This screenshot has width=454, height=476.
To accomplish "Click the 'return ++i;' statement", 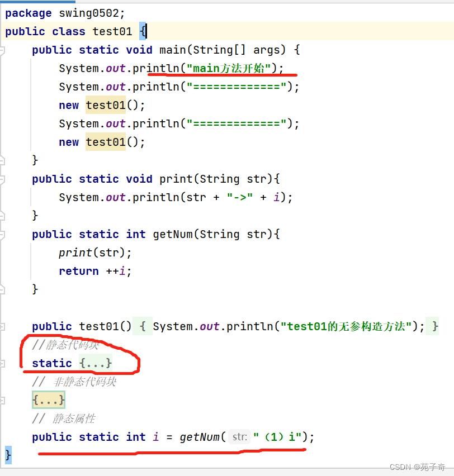I will [x=95, y=271].
